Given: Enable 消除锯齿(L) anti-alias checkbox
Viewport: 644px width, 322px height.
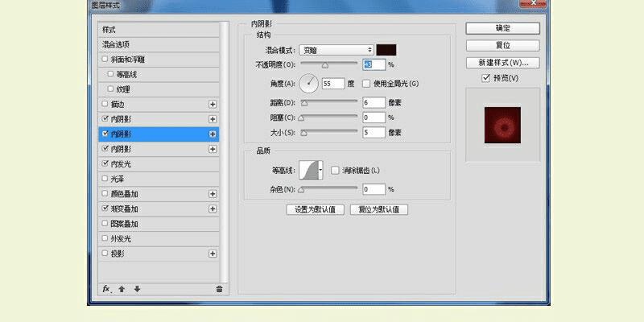Looking at the screenshot, I should point(335,170).
